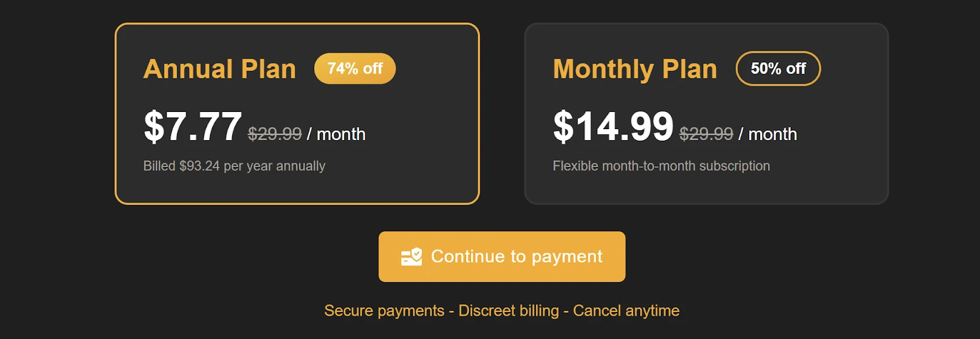Click the Continue to payment button
This screenshot has height=339, width=980.
(502, 256)
